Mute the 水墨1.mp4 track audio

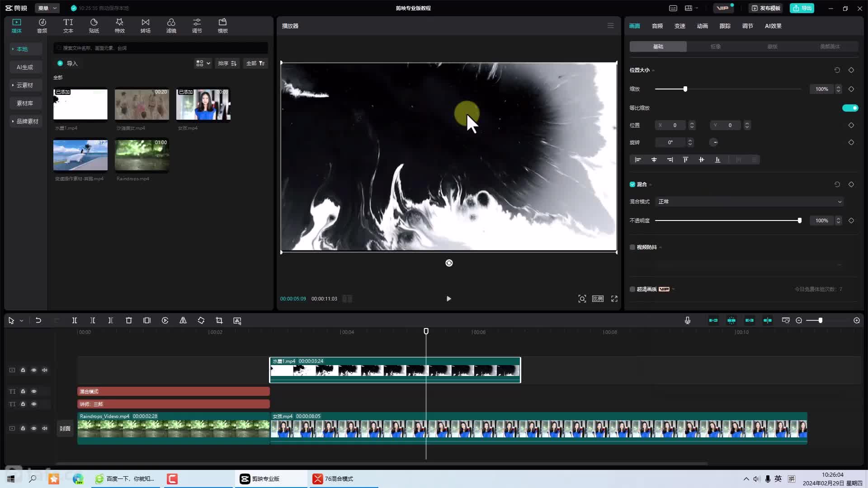pyautogui.click(x=45, y=370)
